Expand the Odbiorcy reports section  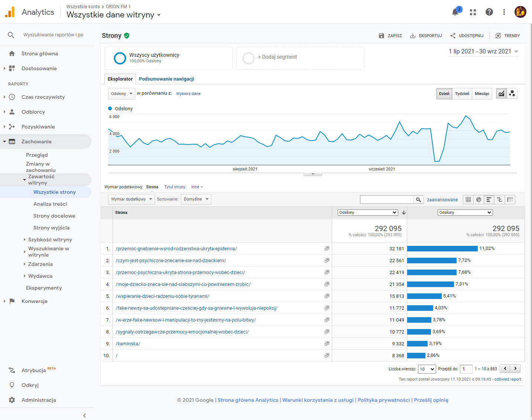pyautogui.click(x=33, y=112)
